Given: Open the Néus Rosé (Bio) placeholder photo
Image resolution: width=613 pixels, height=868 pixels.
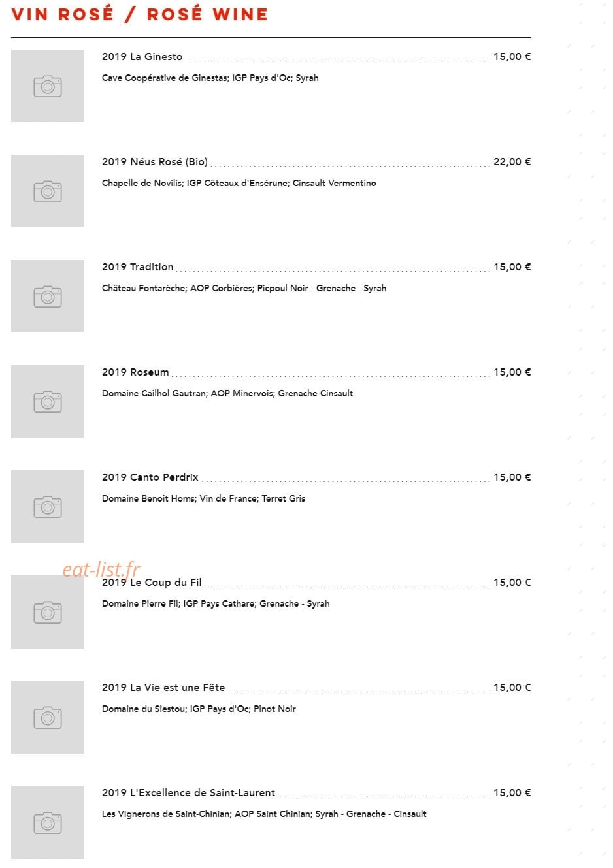Looking at the screenshot, I should tap(48, 191).
